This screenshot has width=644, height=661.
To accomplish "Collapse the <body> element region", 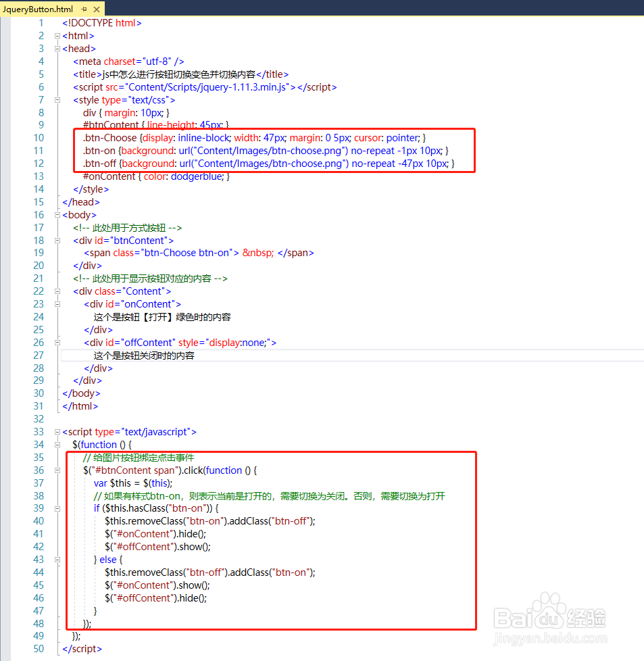I will [x=57, y=215].
